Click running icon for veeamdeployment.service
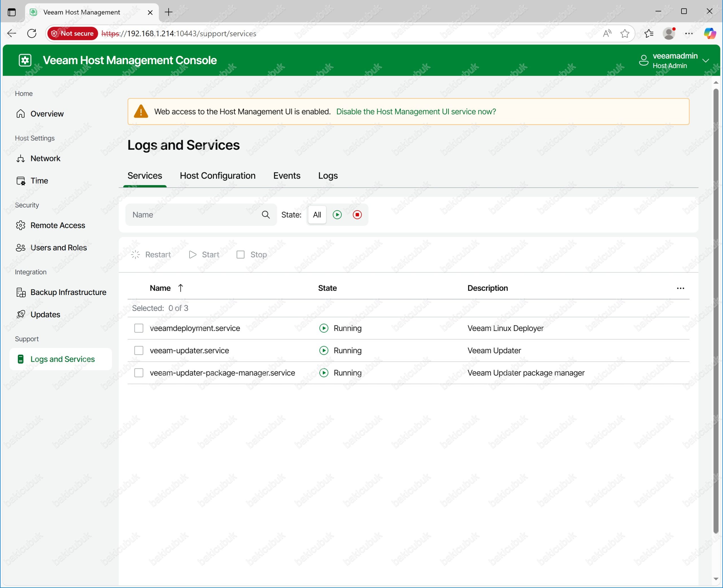This screenshot has width=723, height=588. pos(324,328)
